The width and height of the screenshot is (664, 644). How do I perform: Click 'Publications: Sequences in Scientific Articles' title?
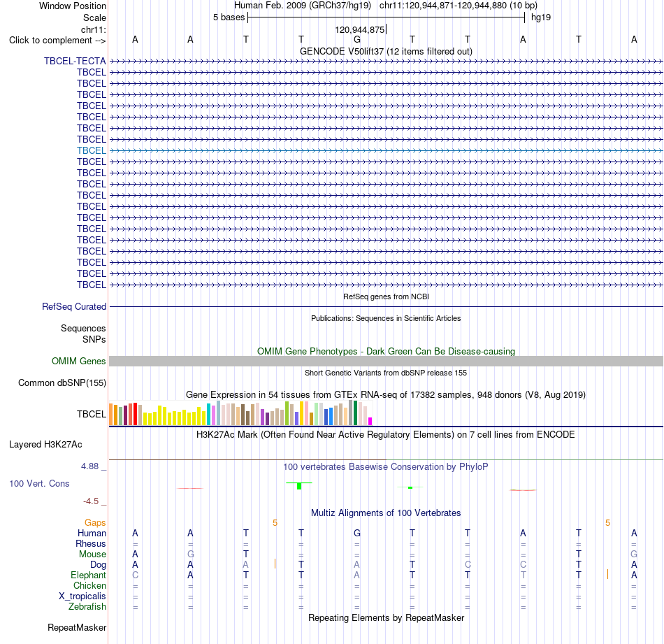386,318
